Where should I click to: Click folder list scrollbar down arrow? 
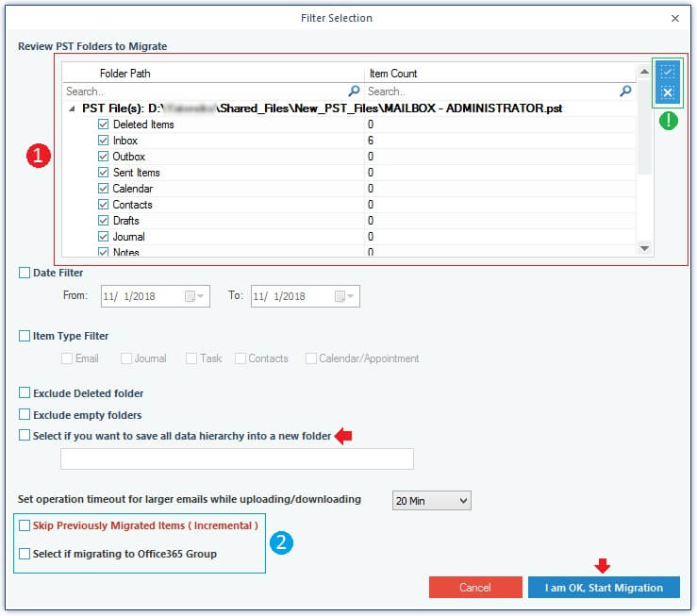pos(644,248)
